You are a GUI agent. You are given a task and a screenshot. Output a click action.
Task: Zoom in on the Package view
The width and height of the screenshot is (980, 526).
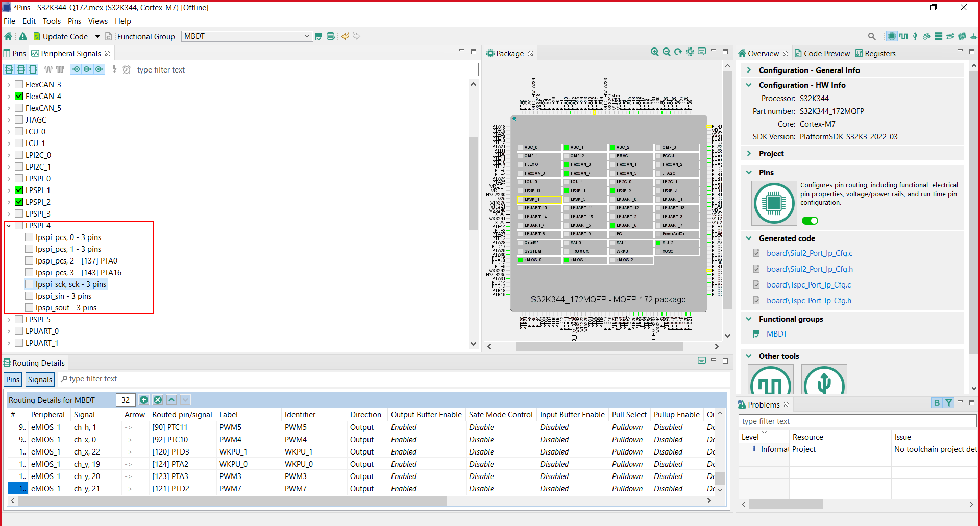tap(655, 52)
